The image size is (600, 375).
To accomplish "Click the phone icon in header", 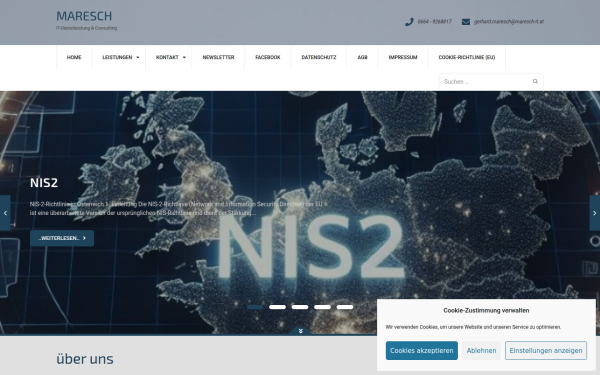I will [x=409, y=22].
